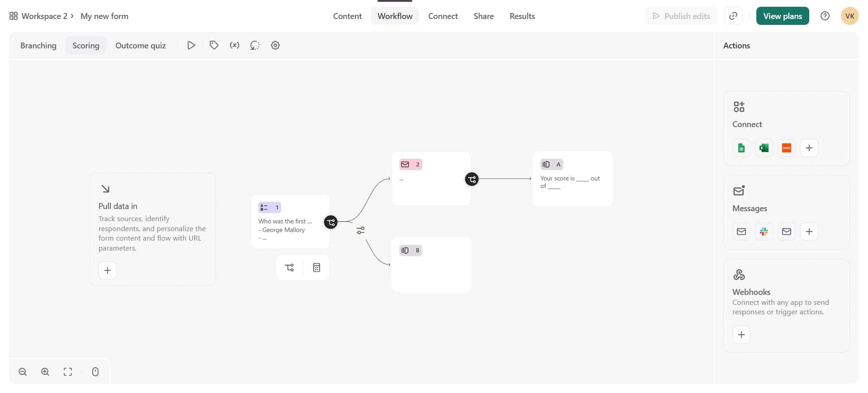Switch to the Outcome quiz tab
868x393 pixels.
[x=140, y=46]
